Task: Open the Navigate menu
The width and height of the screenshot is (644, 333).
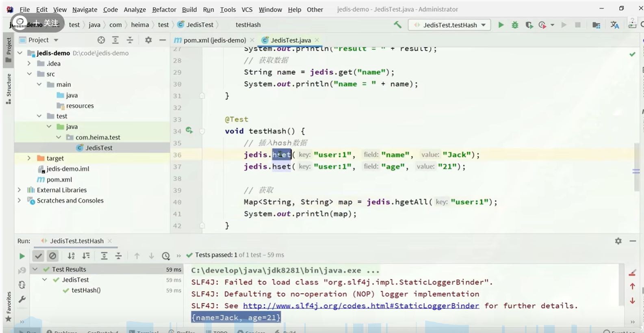Action: coord(85,9)
